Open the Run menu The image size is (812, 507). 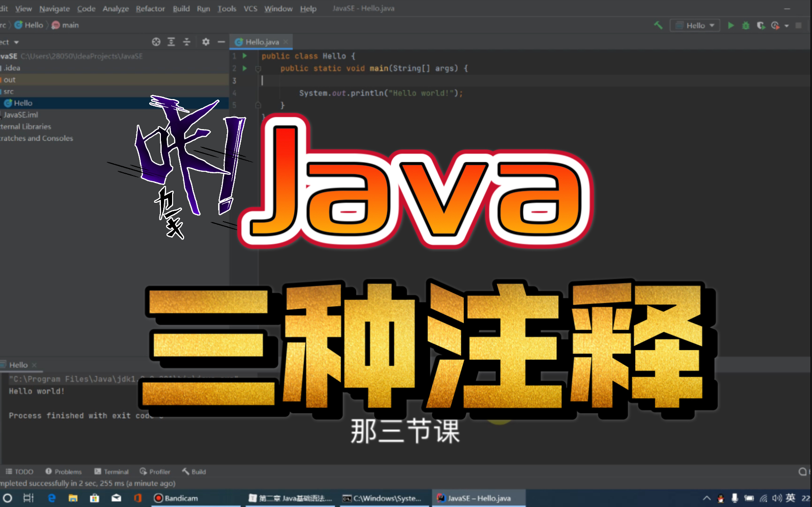point(203,8)
